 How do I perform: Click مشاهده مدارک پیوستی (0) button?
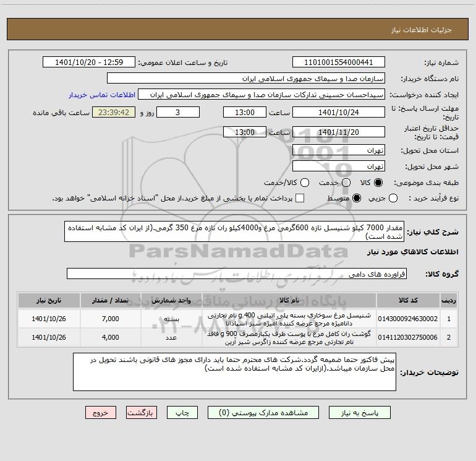[x=263, y=413]
